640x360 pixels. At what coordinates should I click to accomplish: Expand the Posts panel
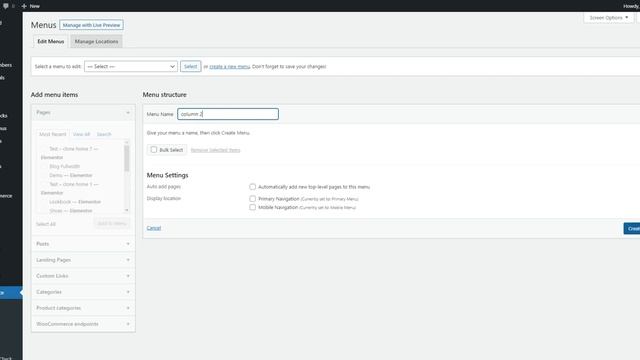[83, 244]
